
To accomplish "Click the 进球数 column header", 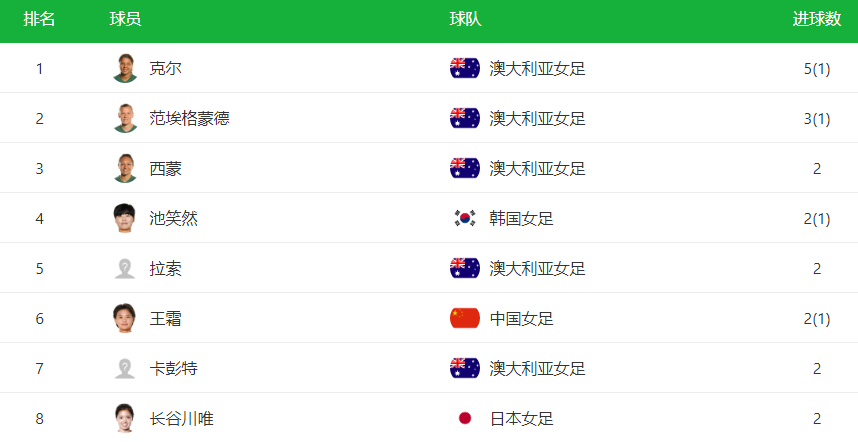I will 816,19.
